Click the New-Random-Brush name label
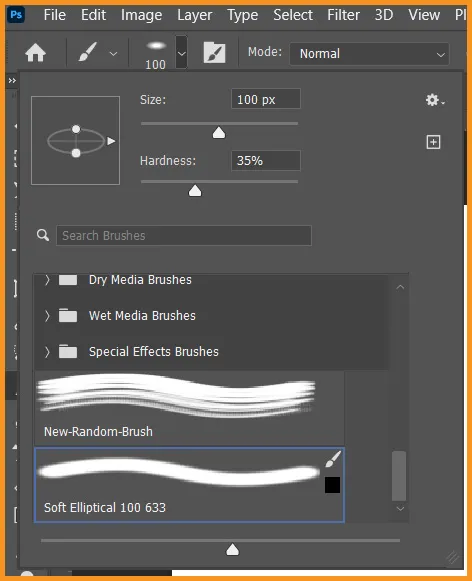The height and width of the screenshot is (581, 472). 98,432
